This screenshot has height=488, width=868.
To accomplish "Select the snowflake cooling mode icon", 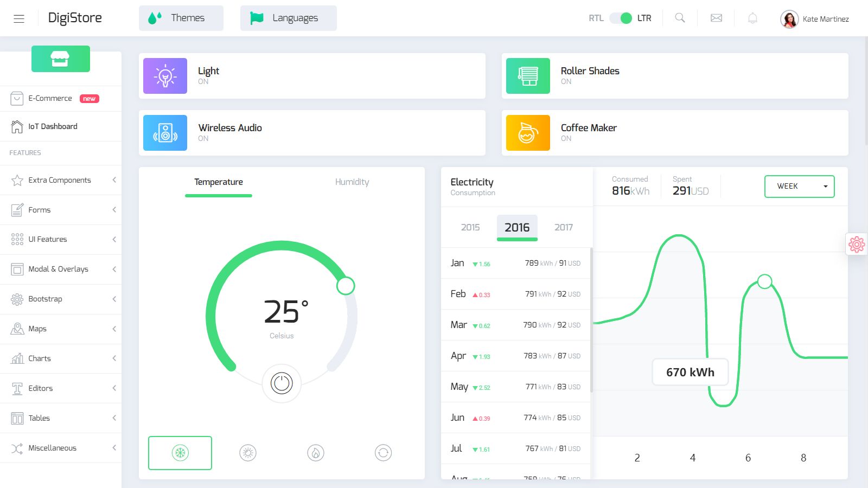I will 180,453.
